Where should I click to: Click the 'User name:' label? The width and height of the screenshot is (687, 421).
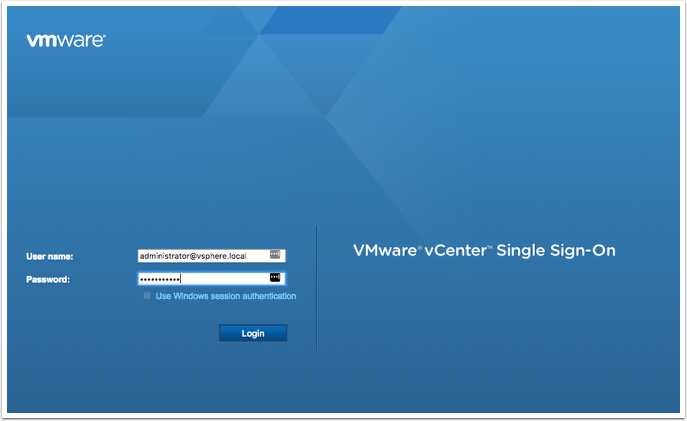coord(50,257)
